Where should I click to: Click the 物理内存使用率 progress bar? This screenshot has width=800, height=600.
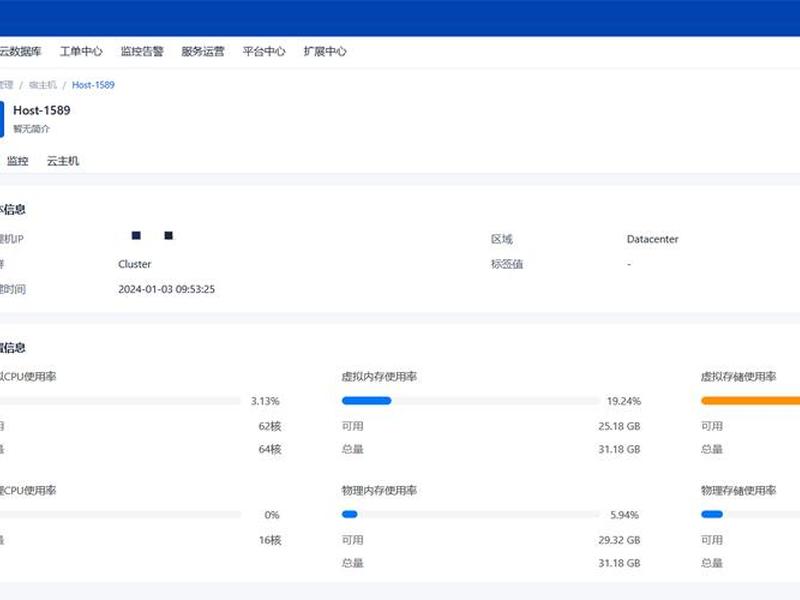pyautogui.click(x=470, y=515)
